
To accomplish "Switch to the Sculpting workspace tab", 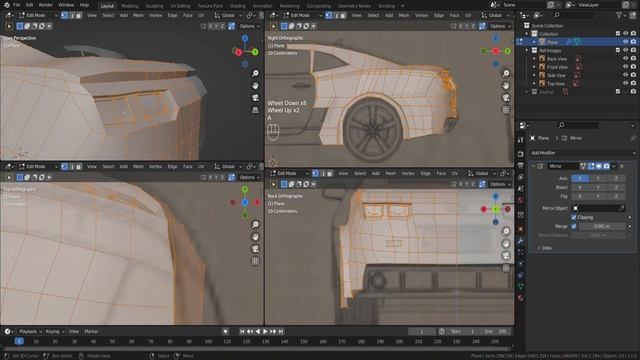I will [154, 6].
